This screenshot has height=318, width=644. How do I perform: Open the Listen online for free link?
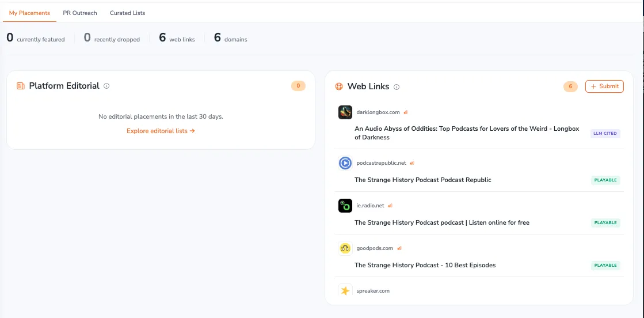(442, 222)
